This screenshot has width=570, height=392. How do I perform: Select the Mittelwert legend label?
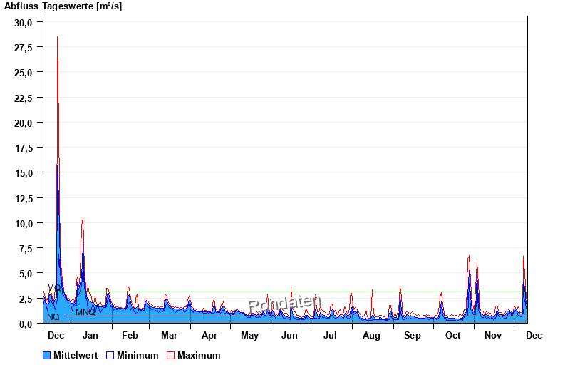[76, 355]
